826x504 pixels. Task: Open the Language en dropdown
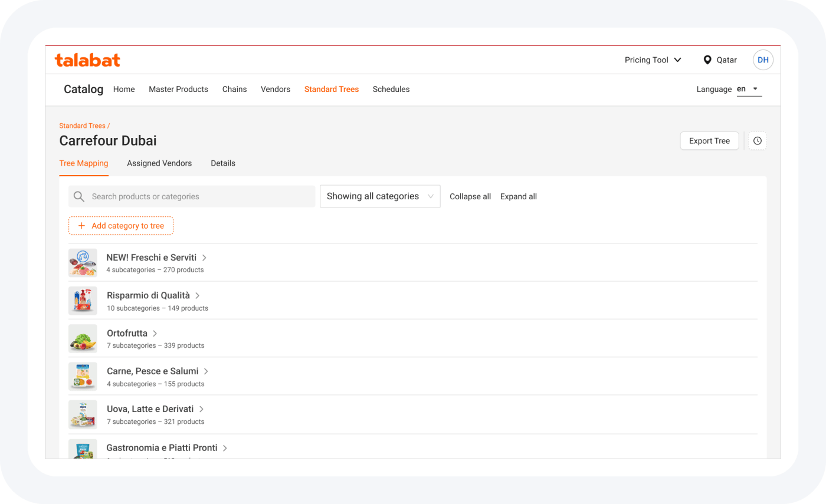(749, 89)
